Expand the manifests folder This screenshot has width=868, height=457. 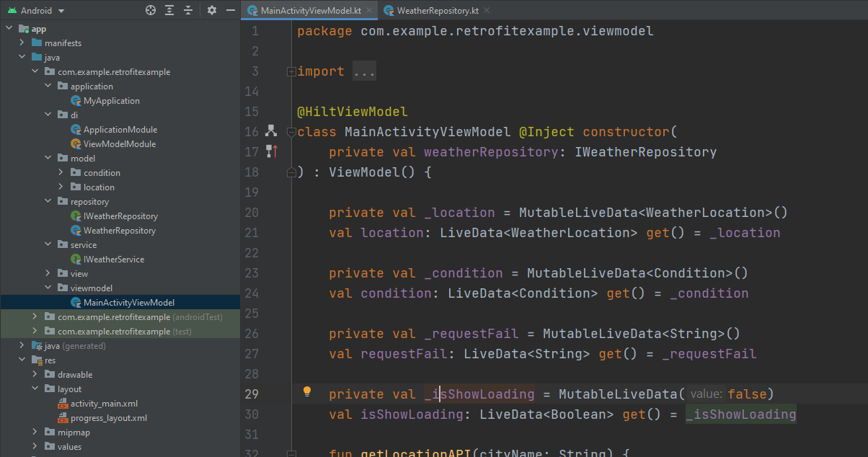(22, 43)
